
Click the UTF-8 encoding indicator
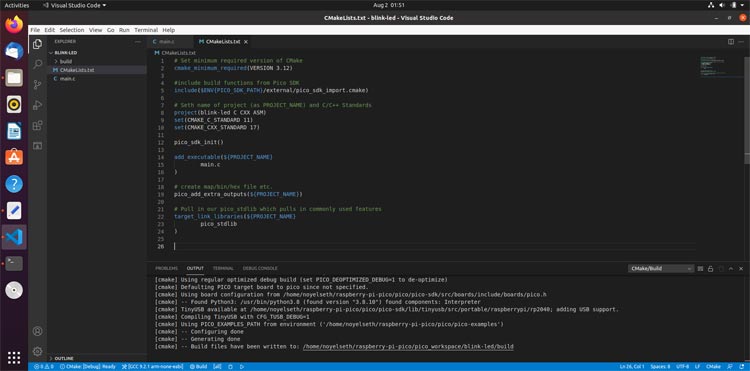(683, 367)
